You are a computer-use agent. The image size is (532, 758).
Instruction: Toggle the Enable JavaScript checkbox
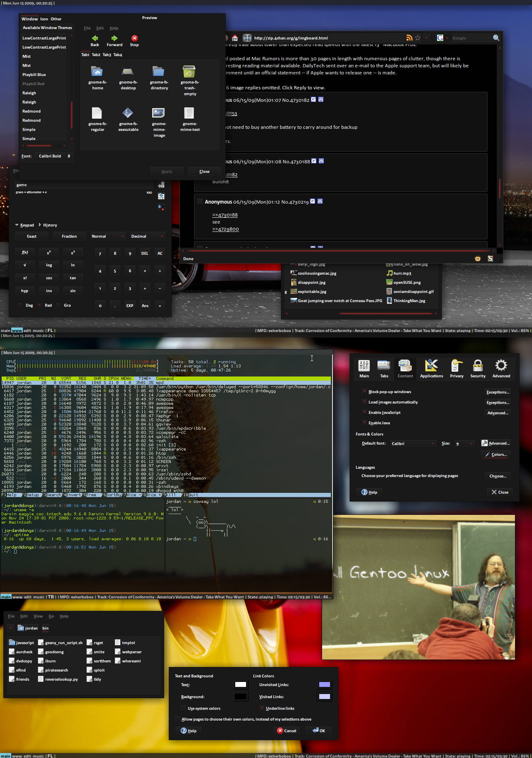tap(365, 412)
